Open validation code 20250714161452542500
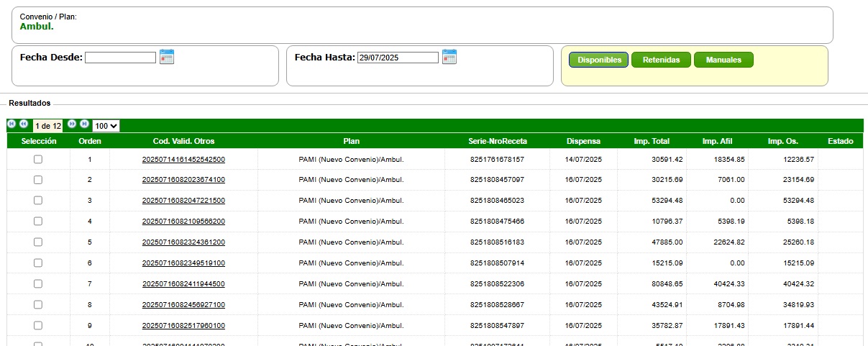This screenshot has width=868, height=346. pos(183,160)
